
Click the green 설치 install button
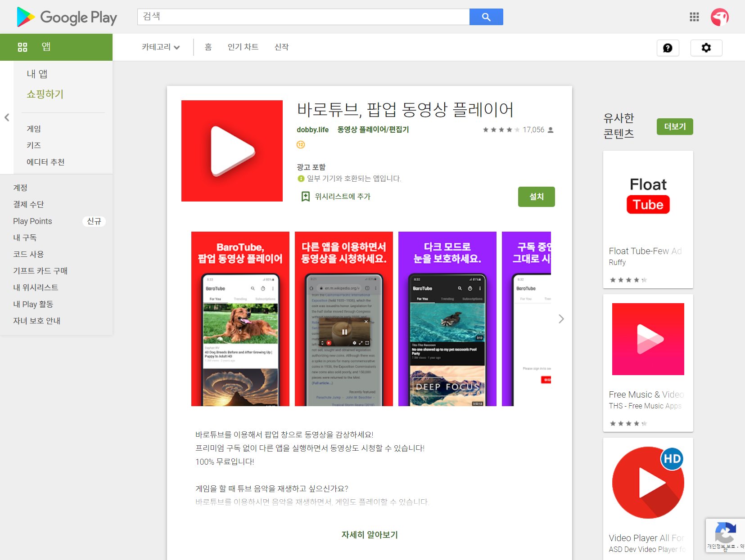pyautogui.click(x=537, y=197)
